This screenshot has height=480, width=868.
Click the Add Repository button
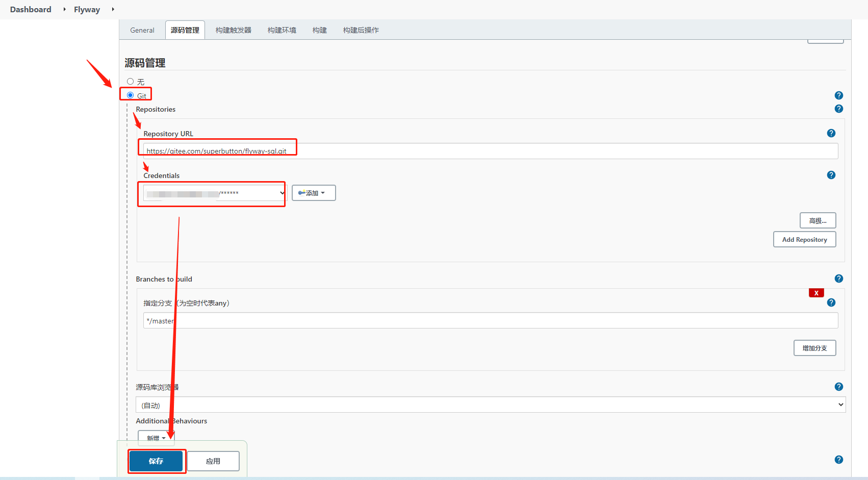pyautogui.click(x=804, y=239)
